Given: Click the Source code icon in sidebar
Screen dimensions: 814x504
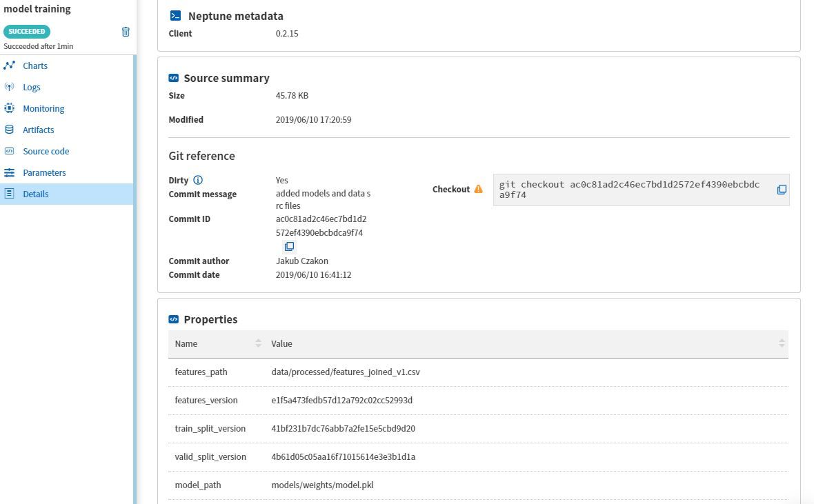Looking at the screenshot, I should click(x=10, y=151).
